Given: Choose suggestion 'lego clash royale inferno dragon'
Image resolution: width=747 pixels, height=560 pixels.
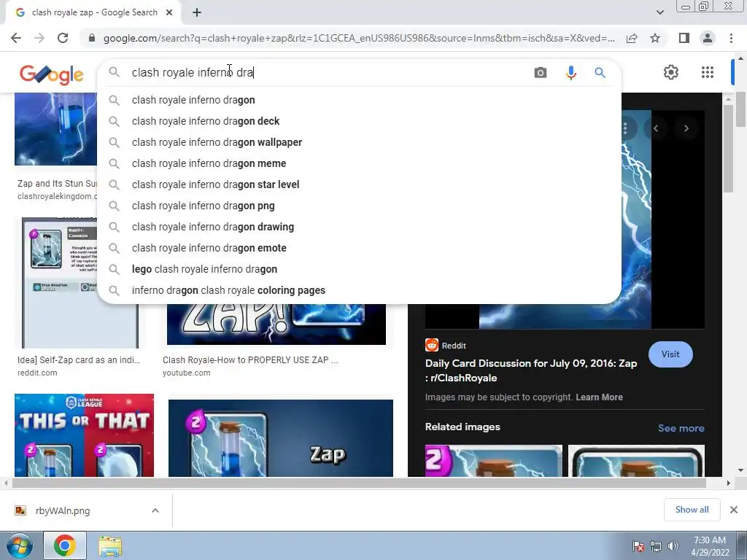Looking at the screenshot, I should point(359,269).
